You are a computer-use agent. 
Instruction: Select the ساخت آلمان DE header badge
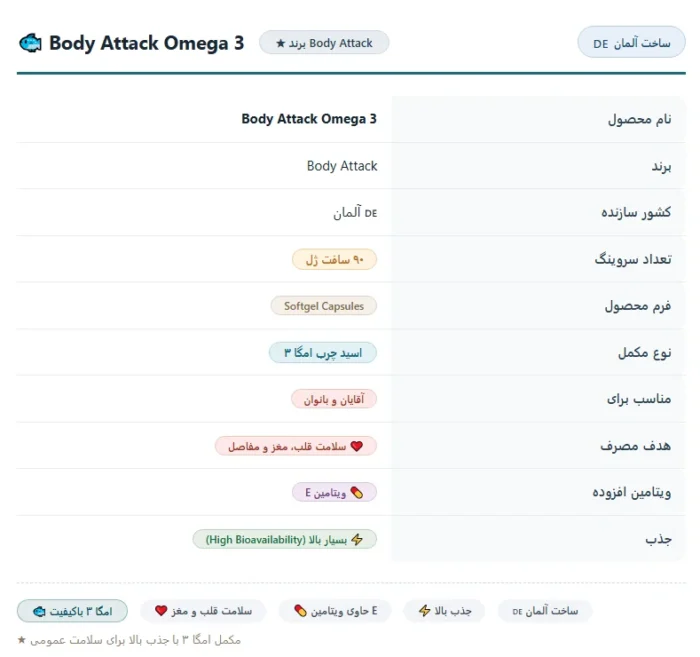[631, 43]
